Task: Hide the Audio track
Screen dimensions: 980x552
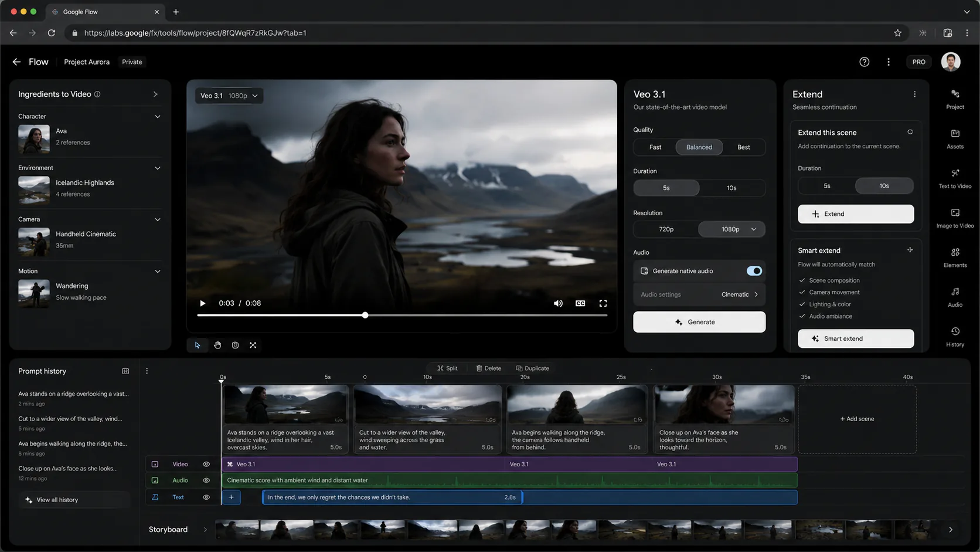Action: tap(206, 480)
